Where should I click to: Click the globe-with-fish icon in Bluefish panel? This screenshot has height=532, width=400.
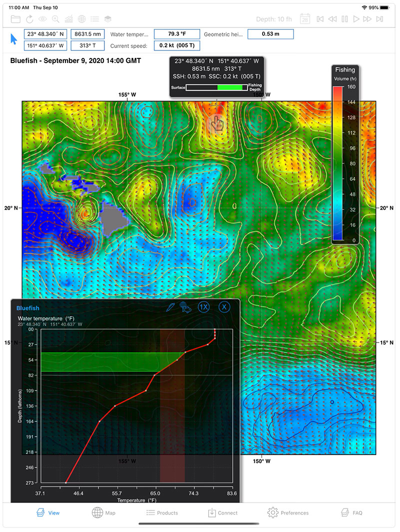click(186, 307)
